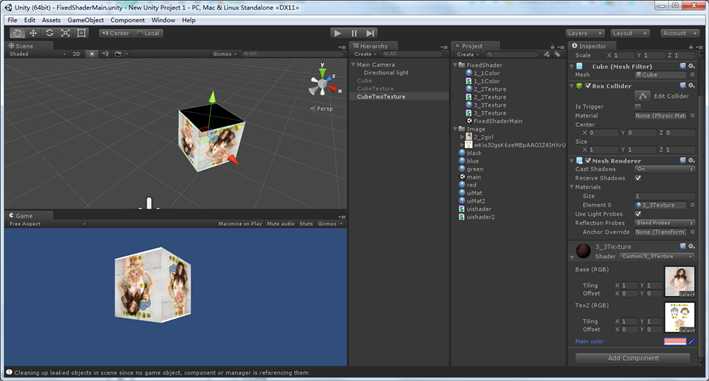This screenshot has width=709, height=381.
Task: Collapse the Image folder in Project
Action: tap(455, 129)
